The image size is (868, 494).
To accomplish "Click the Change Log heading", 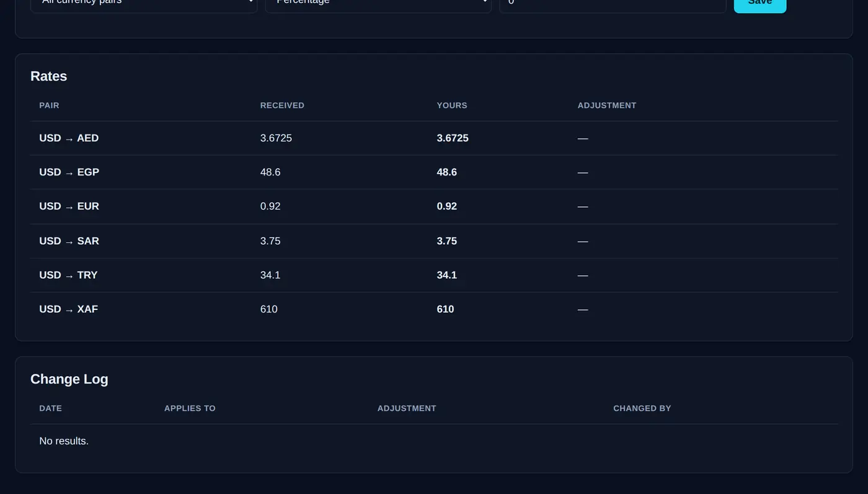I will coord(69,379).
